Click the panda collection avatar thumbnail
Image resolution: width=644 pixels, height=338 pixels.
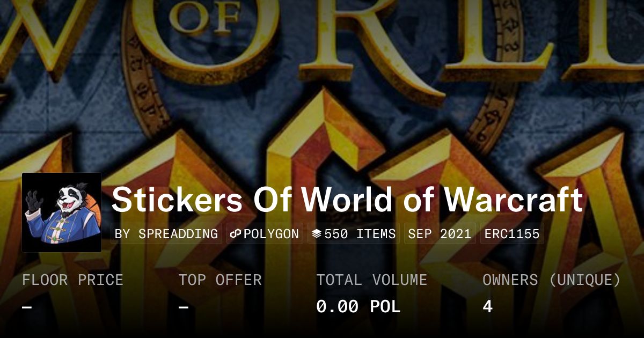coord(62,212)
